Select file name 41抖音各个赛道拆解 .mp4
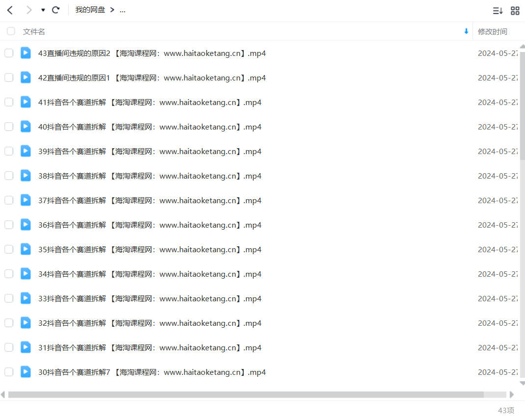525x420 pixels. coord(150,102)
